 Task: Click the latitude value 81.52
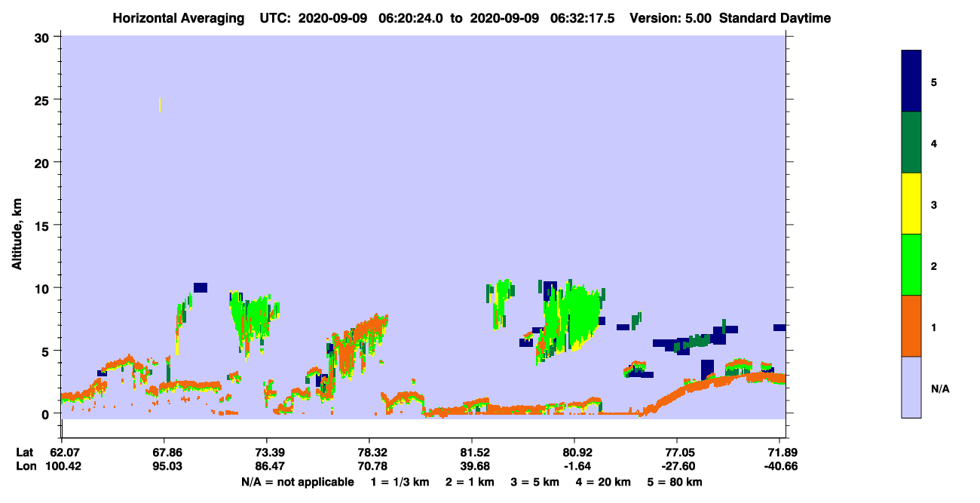471,452
